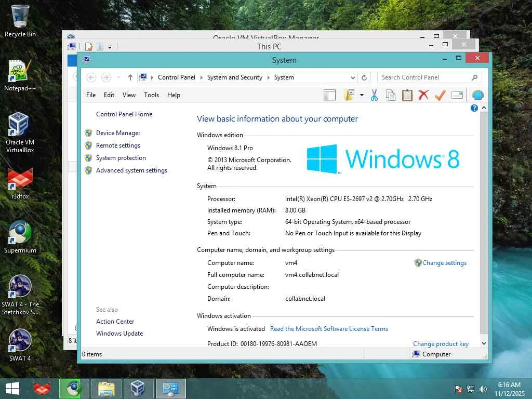Open recent locations dropdown next to Forward
The width and height of the screenshot is (532, 399).
[x=118, y=77]
